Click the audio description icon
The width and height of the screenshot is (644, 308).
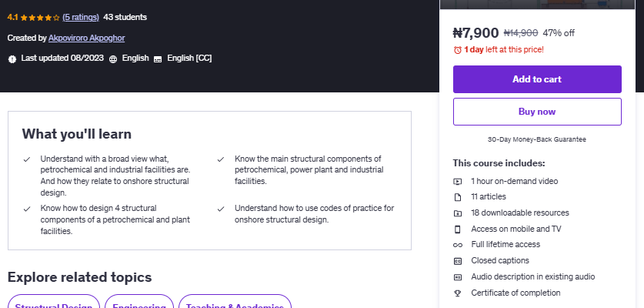coord(457,276)
